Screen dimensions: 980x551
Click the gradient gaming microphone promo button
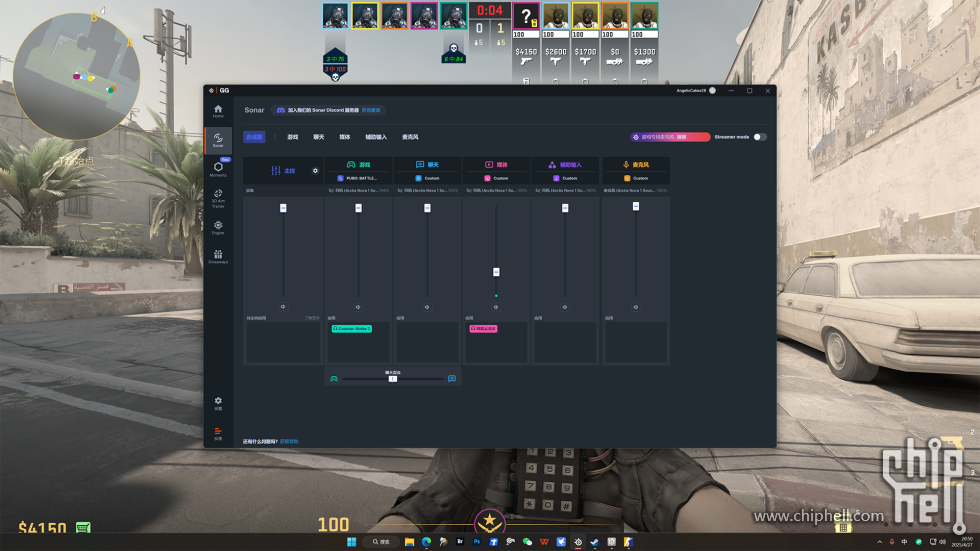(x=670, y=137)
